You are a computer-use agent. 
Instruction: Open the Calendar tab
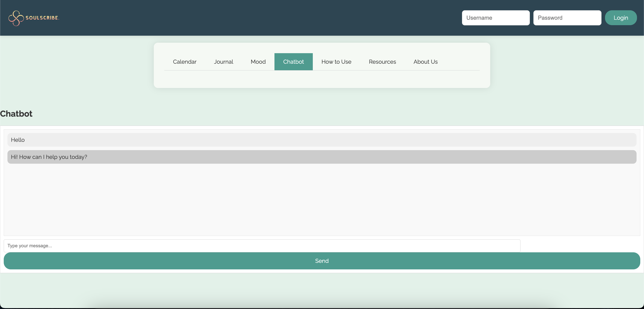pos(184,62)
